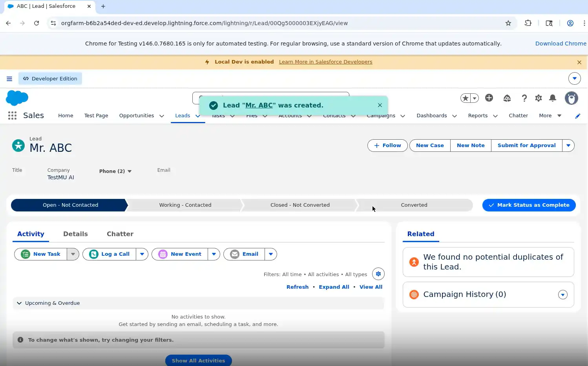Open the New Event dropdown arrow
This screenshot has height=366, width=588.
click(x=214, y=254)
